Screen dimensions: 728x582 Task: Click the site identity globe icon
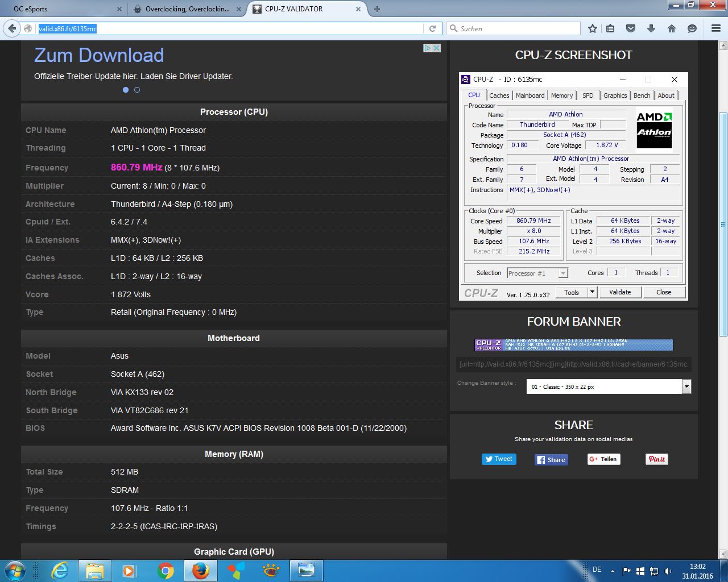tap(28, 28)
